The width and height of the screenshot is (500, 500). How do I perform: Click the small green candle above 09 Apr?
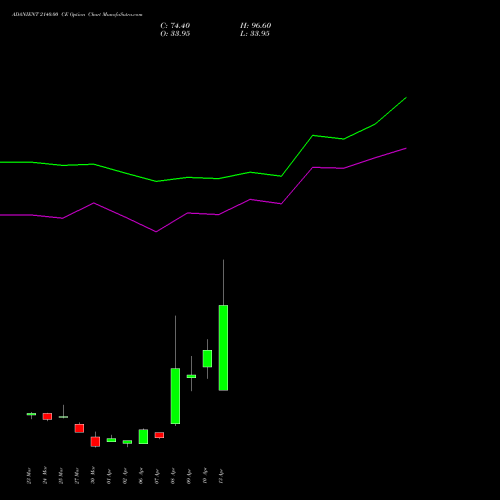(191, 376)
